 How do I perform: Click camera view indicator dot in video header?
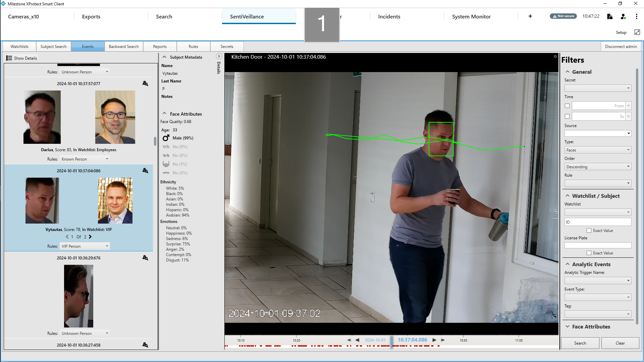tap(555, 56)
